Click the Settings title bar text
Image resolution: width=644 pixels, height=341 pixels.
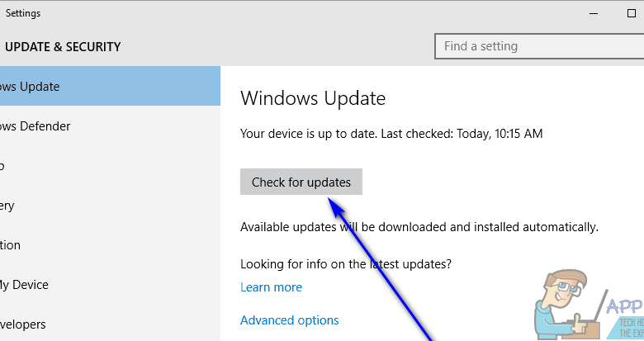click(23, 13)
